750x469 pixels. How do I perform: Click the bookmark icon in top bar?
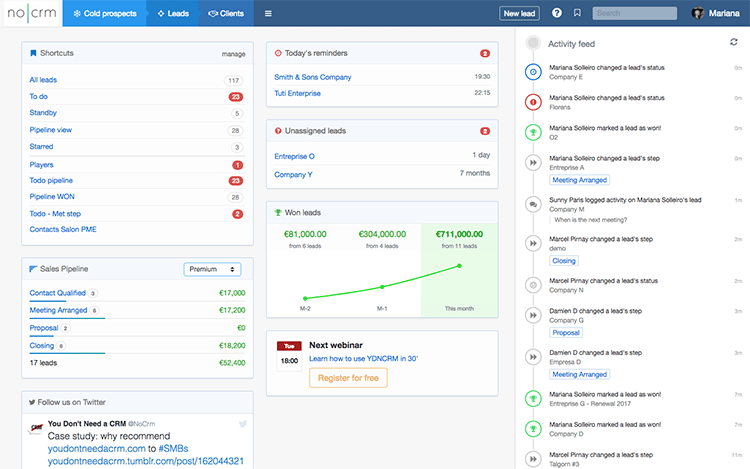pyautogui.click(x=577, y=13)
